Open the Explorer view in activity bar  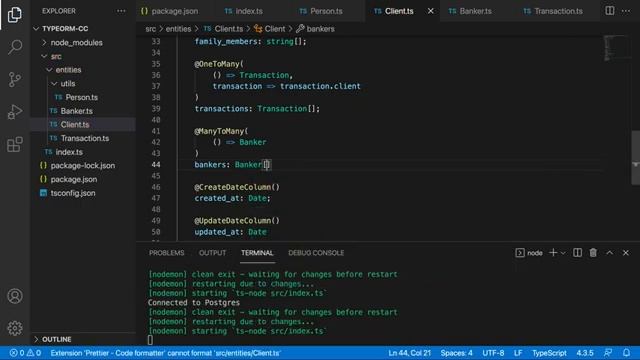coord(15,15)
